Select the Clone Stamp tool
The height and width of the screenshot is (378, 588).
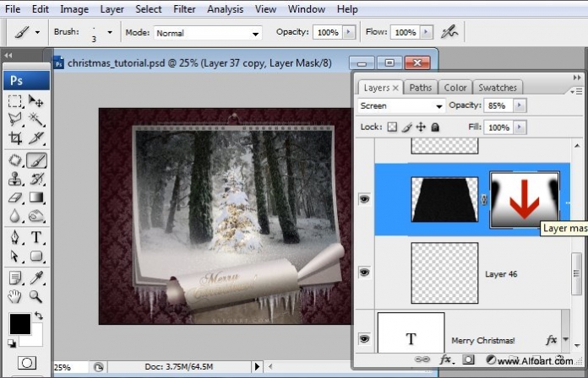click(15, 179)
